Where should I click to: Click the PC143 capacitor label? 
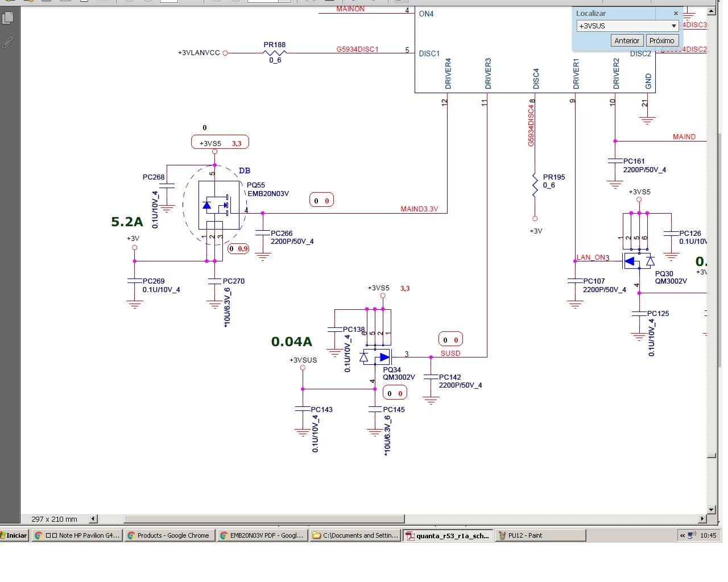[321, 409]
